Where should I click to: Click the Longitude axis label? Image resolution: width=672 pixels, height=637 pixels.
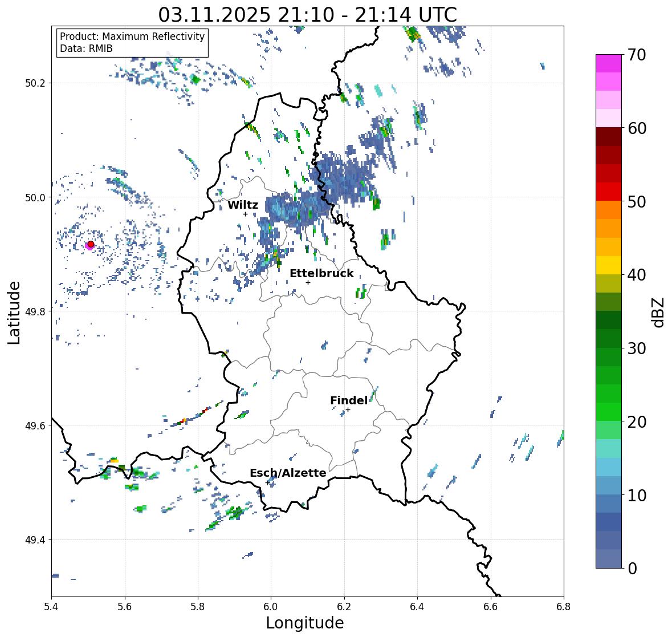(x=305, y=623)
